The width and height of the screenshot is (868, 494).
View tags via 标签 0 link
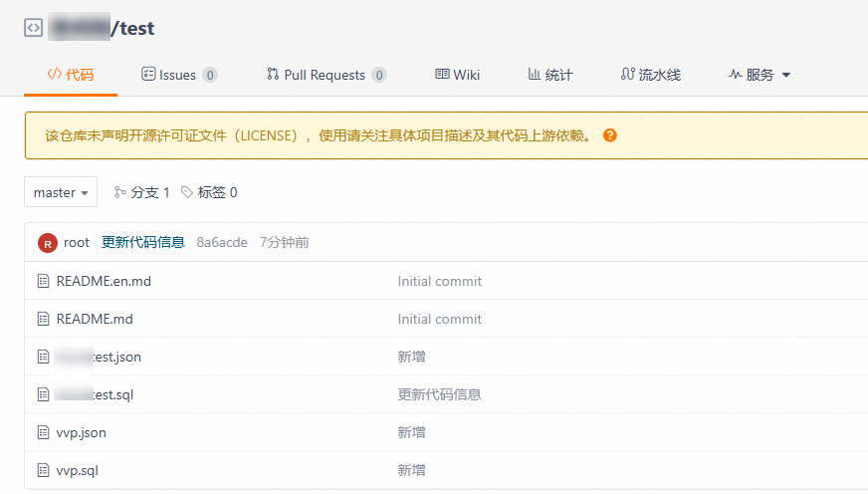[209, 192]
